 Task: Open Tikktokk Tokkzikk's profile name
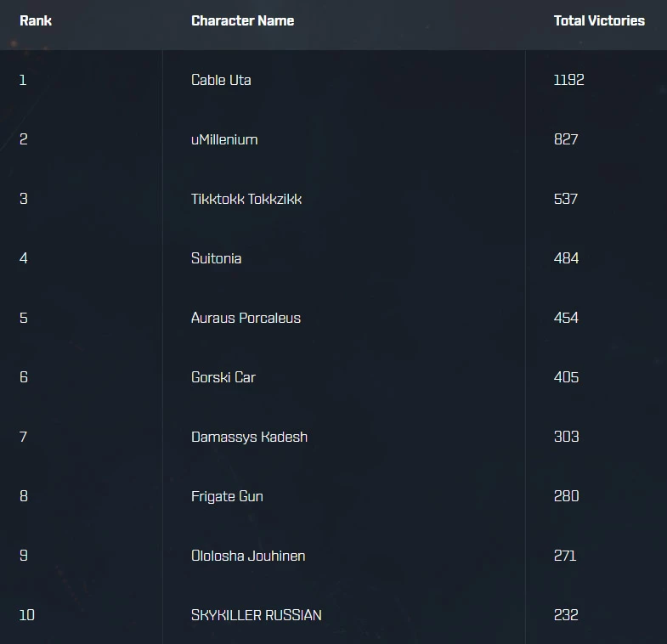pyautogui.click(x=246, y=199)
